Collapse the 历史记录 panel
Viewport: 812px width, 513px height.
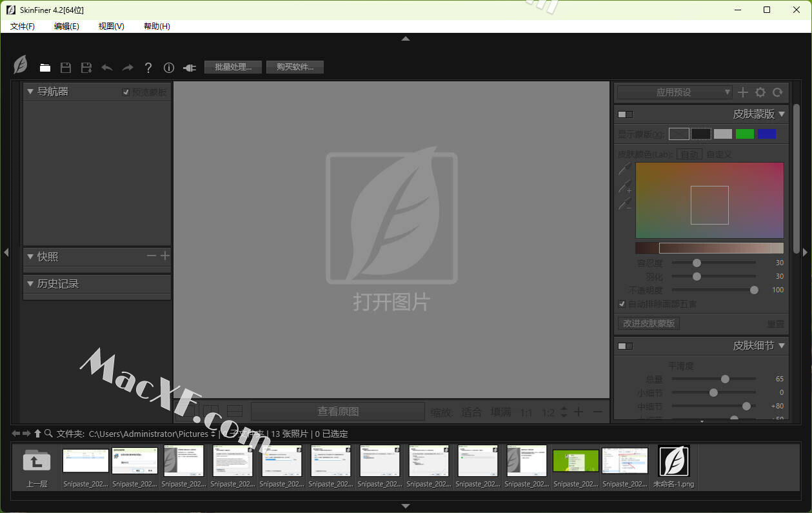click(30, 284)
